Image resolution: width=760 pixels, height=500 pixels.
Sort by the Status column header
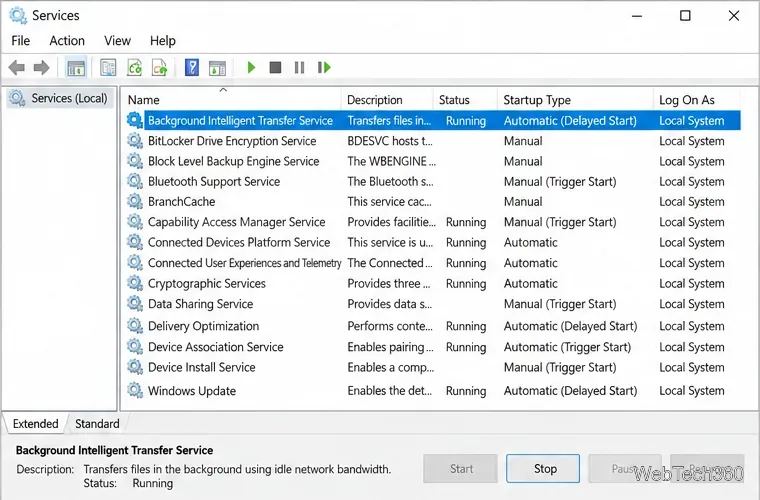click(465, 100)
